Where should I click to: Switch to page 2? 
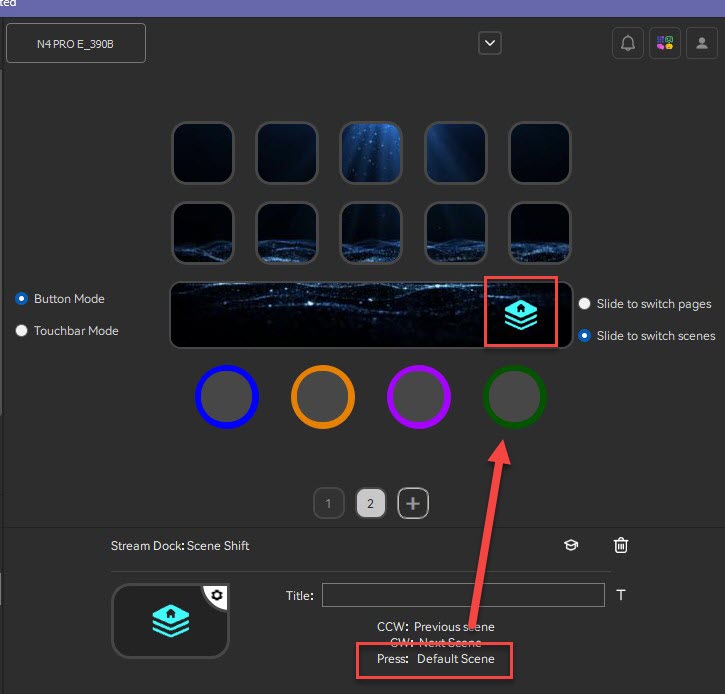pos(370,503)
